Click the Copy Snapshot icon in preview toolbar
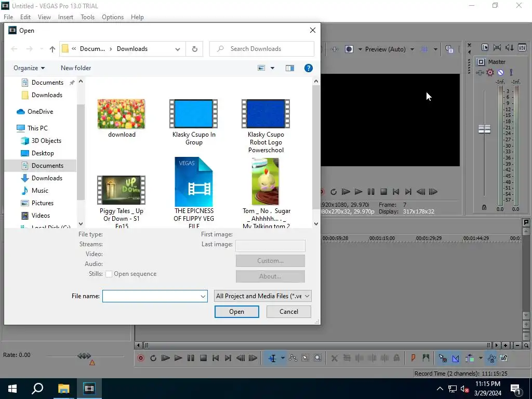This screenshot has height=399, width=532. [449, 49]
